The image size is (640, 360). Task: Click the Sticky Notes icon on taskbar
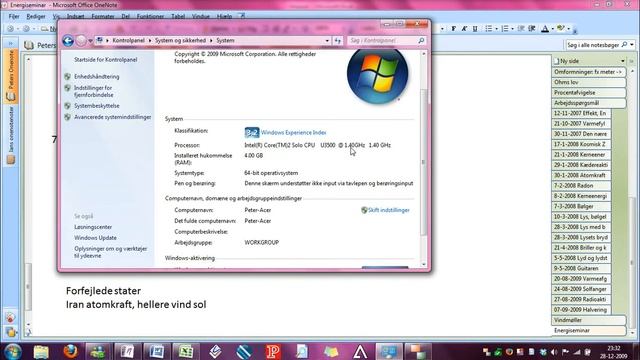pyautogui.click(x=331, y=351)
